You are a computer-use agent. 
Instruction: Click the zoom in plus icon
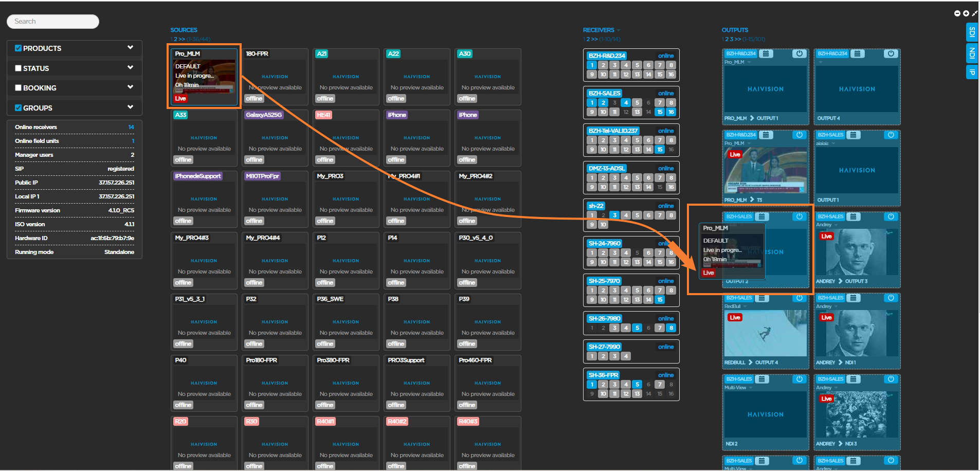[x=966, y=13]
